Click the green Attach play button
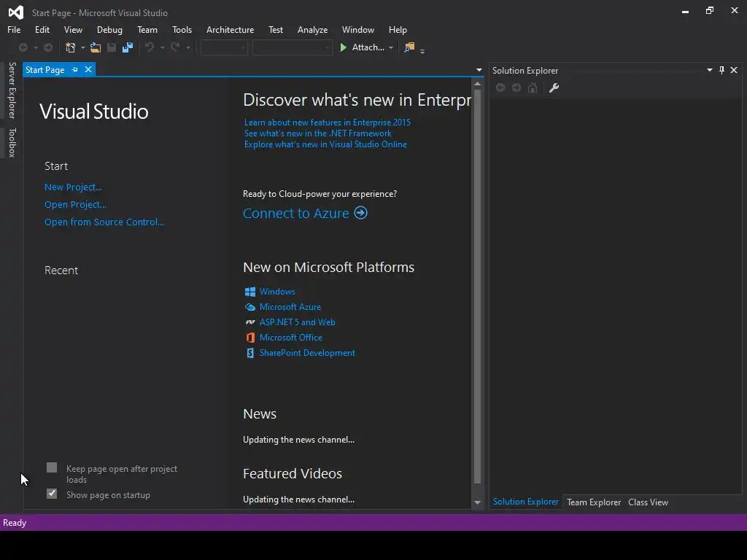 point(343,47)
